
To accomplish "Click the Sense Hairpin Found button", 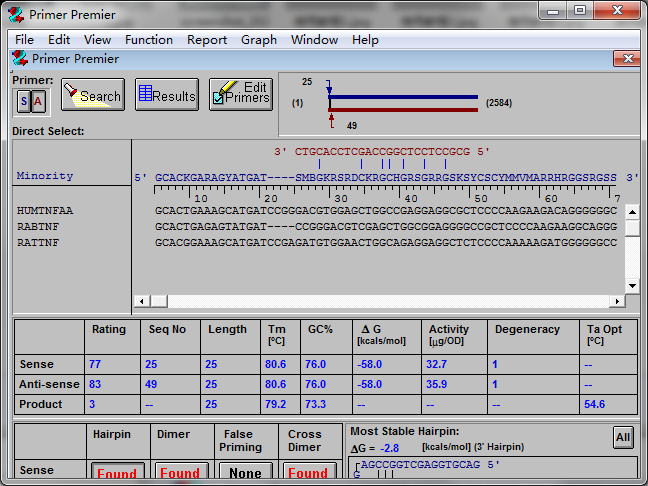I will pyautogui.click(x=117, y=473).
